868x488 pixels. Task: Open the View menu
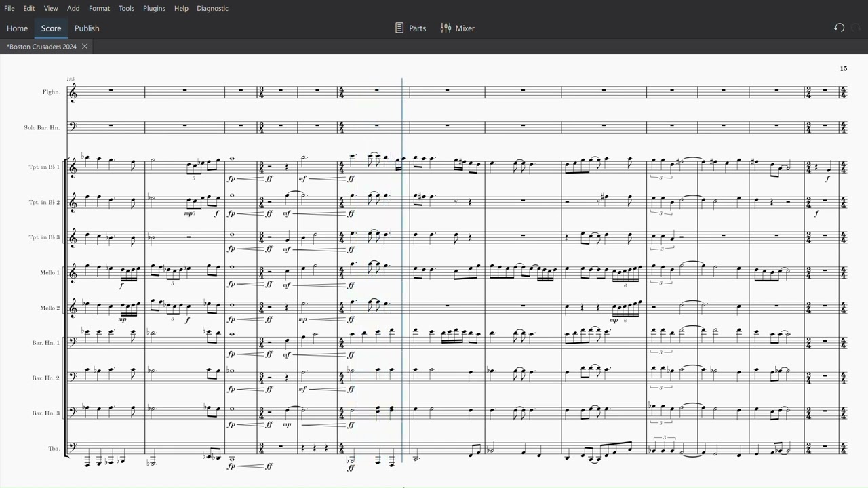(x=51, y=8)
